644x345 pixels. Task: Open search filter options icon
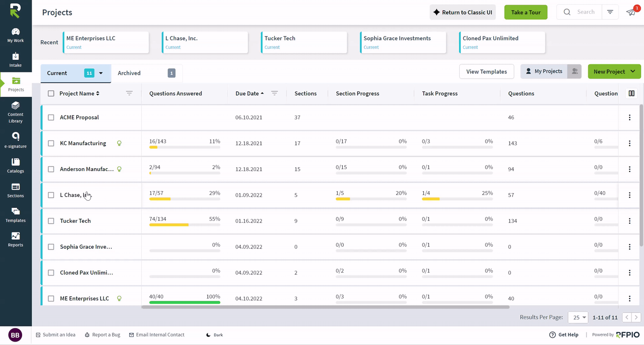click(x=610, y=12)
